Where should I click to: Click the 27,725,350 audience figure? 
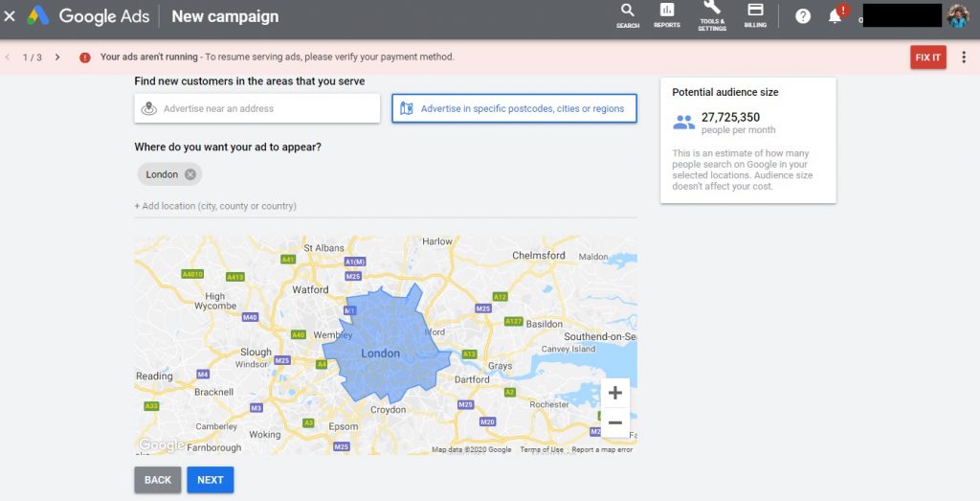pyautogui.click(x=730, y=117)
